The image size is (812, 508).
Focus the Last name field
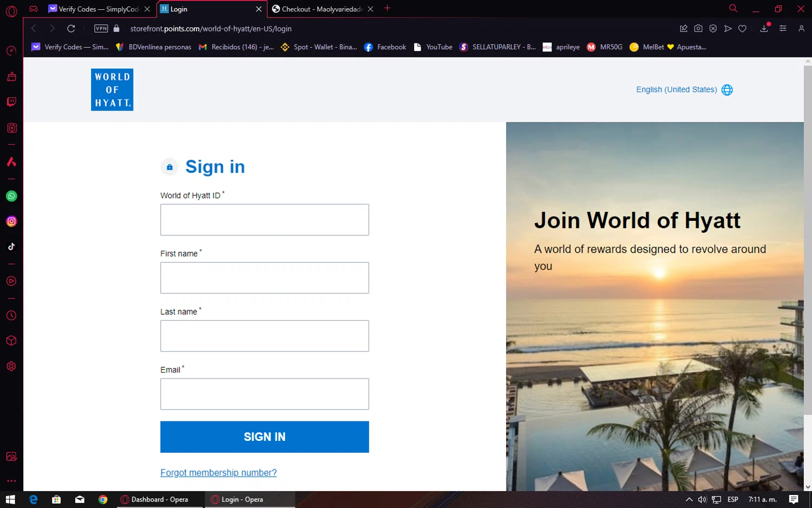coord(265,336)
